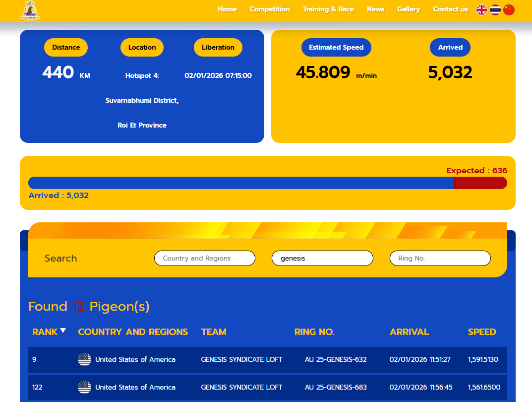This screenshot has height=402, width=532.
Task: Open the Home menu item
Action: [x=227, y=9]
